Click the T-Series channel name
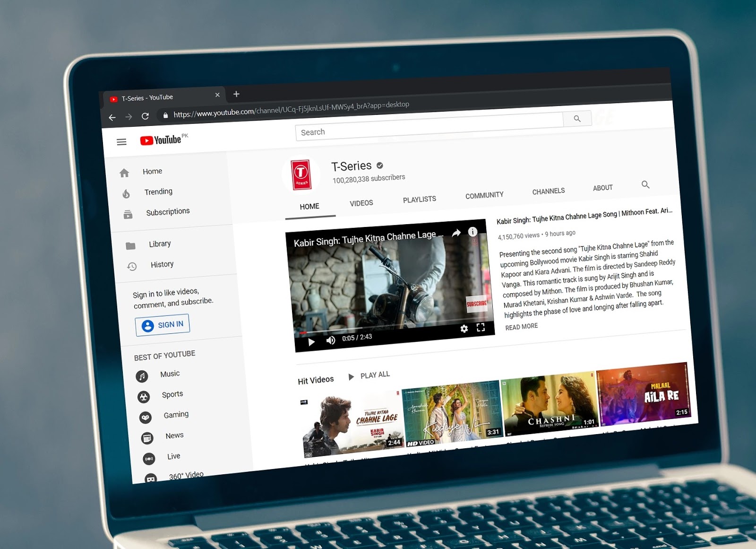This screenshot has height=549, width=756. click(352, 166)
